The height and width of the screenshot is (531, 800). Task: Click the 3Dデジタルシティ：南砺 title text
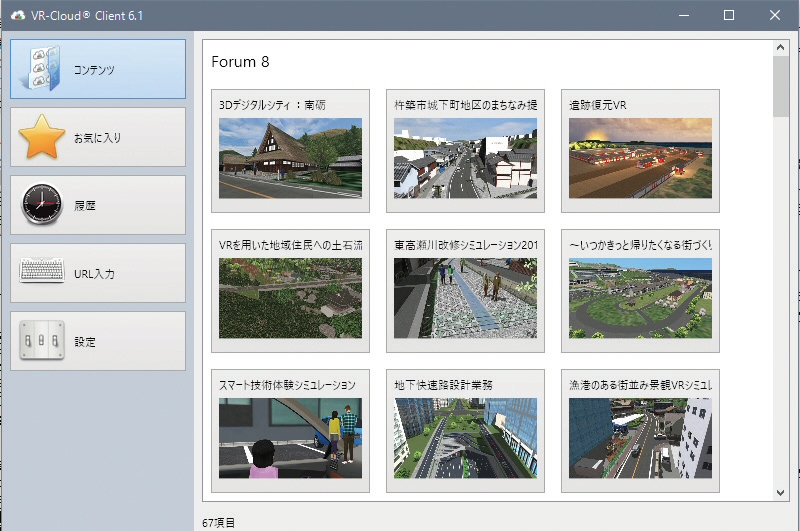[272, 105]
